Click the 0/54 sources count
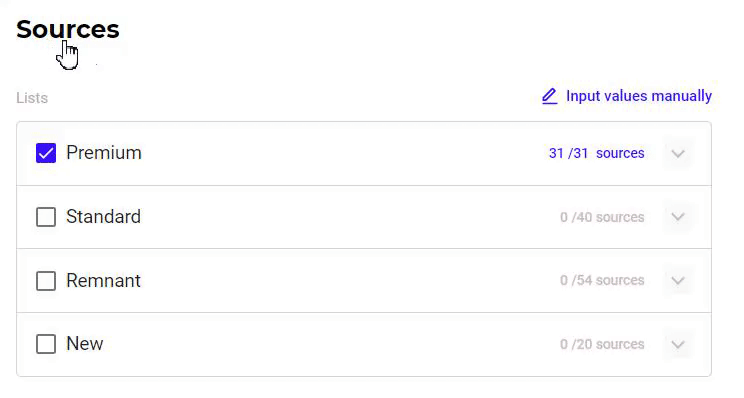Viewport: 744px width, 398px height. click(x=602, y=280)
